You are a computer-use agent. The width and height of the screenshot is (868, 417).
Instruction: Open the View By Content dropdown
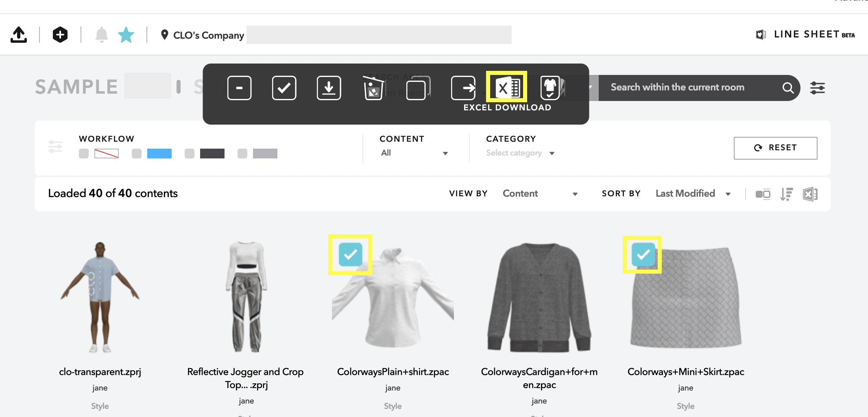540,193
